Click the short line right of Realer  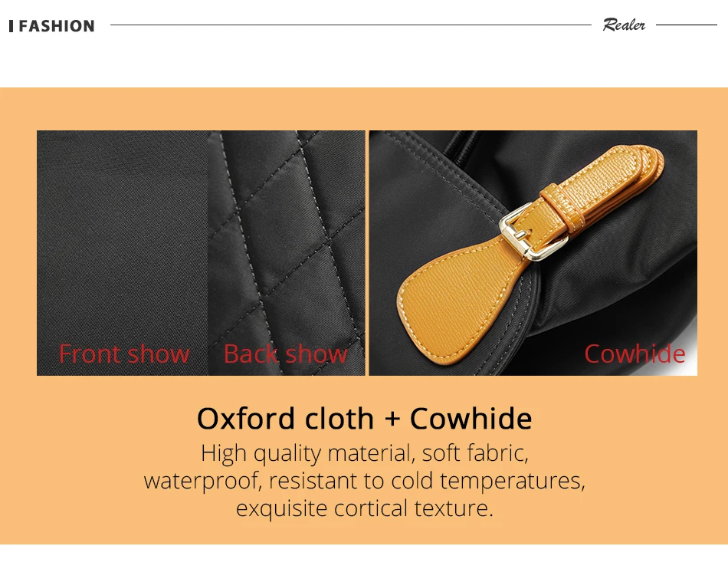(687, 25)
